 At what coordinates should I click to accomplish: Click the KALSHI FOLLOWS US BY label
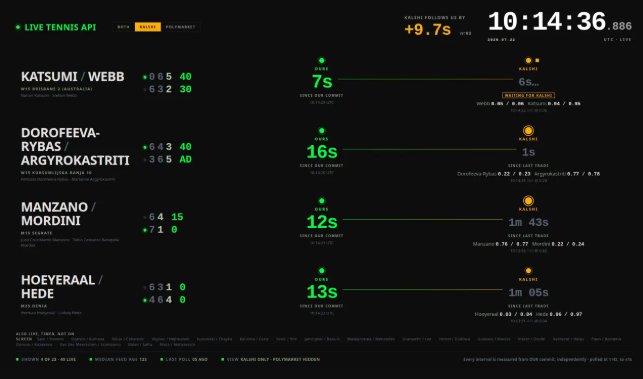point(435,18)
